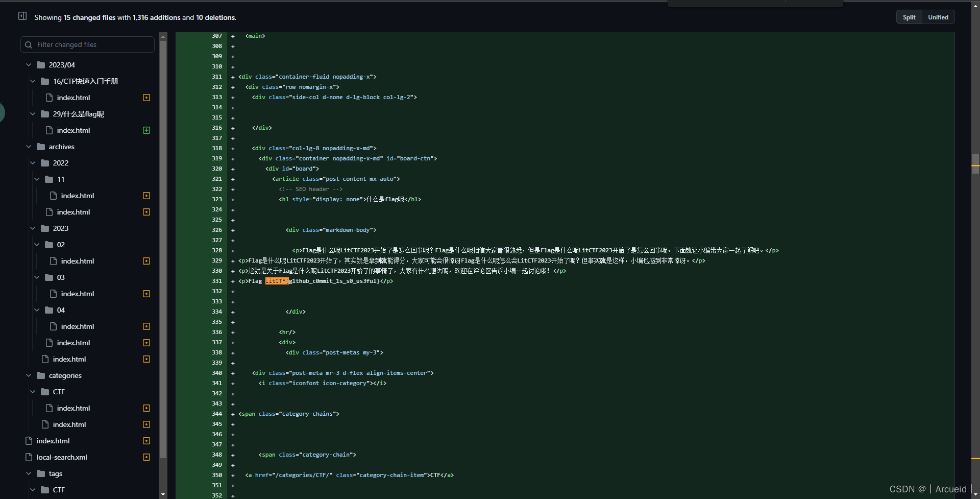Click modified icon for index.html in folder 02
The image size is (980, 499).
pos(146,261)
